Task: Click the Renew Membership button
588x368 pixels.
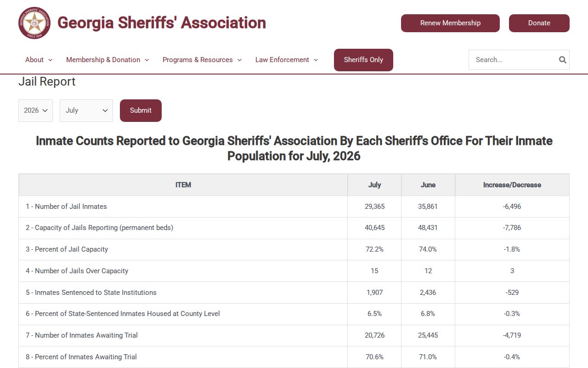Action: coord(450,23)
